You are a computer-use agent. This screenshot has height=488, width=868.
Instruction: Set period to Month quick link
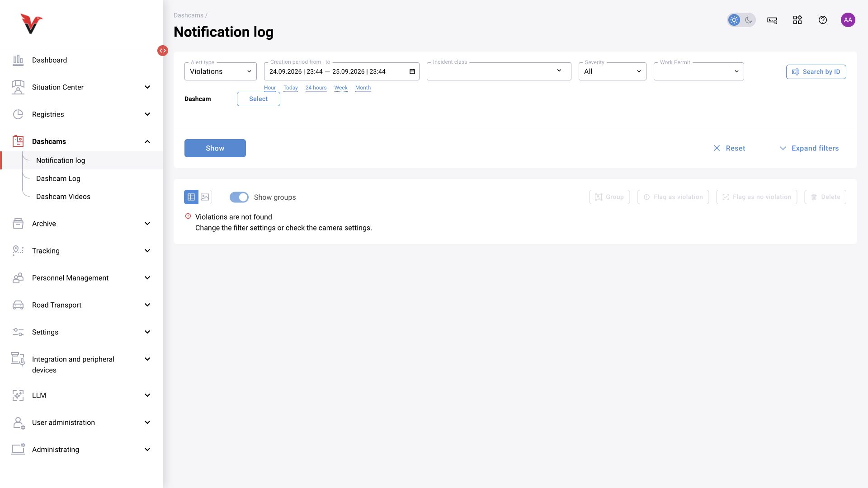coord(363,88)
